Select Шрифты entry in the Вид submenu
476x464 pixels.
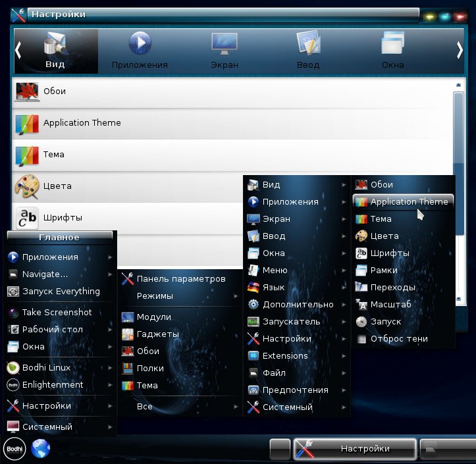click(x=404, y=253)
